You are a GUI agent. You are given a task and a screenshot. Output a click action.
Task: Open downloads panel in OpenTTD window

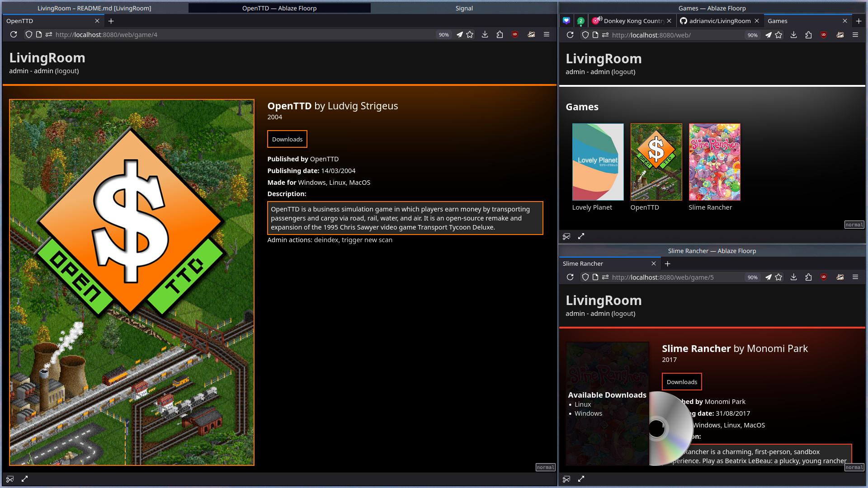[485, 34]
